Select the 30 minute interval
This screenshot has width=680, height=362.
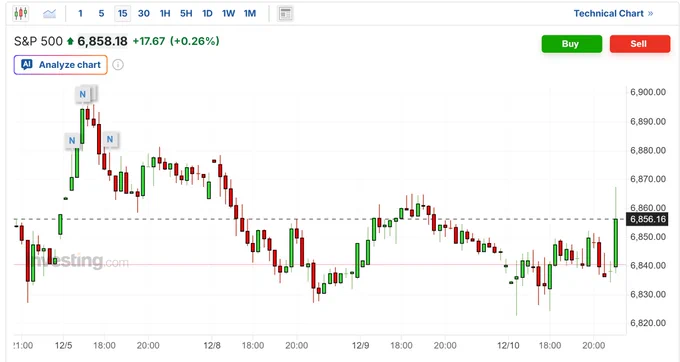144,13
